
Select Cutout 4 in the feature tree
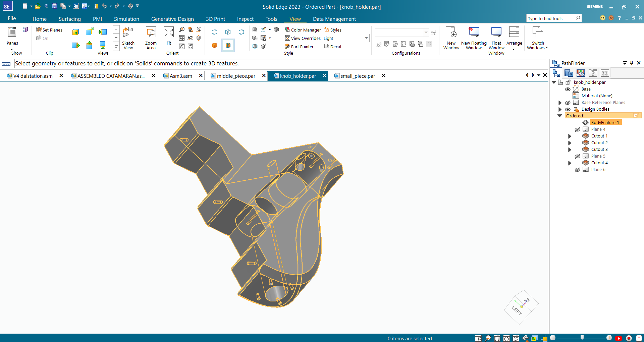coord(599,163)
